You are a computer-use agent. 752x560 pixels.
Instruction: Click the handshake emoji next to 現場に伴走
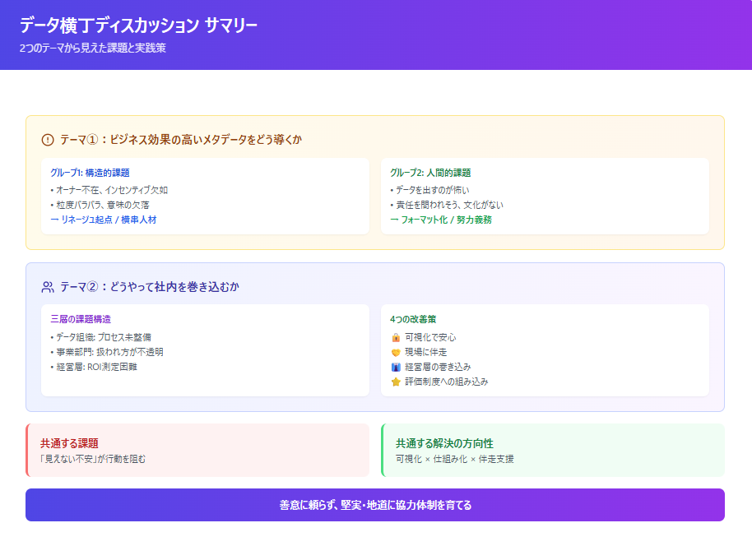[x=396, y=352]
